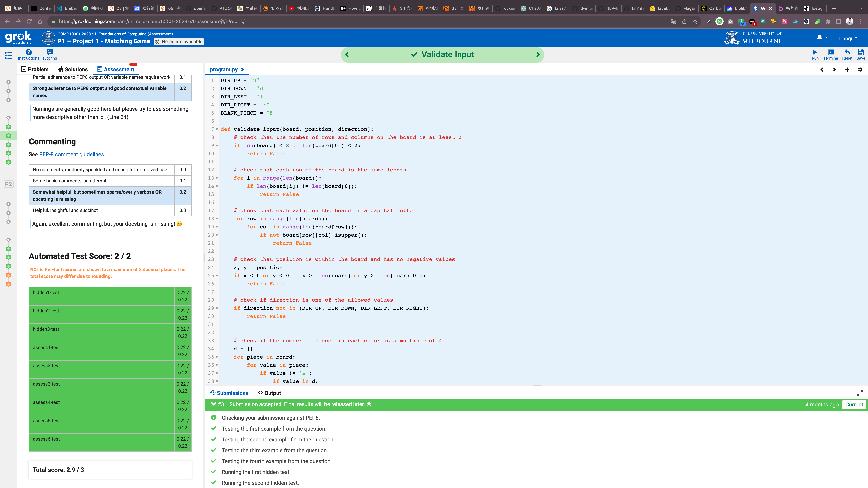Open the Chrome three-dot menu
868x488 pixels.
[x=860, y=22]
